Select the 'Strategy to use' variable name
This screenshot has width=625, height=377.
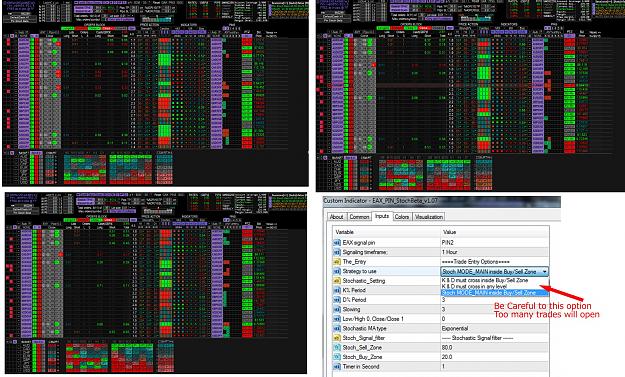(360, 271)
